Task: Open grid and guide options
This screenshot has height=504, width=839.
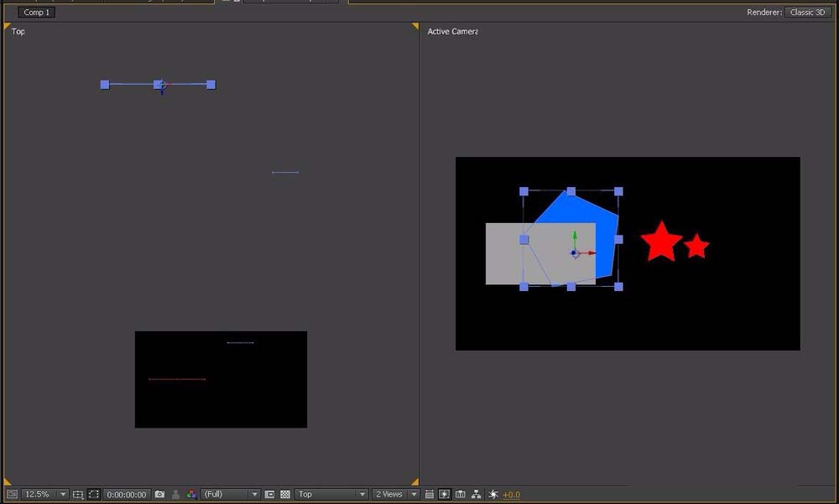Action: [x=78, y=495]
